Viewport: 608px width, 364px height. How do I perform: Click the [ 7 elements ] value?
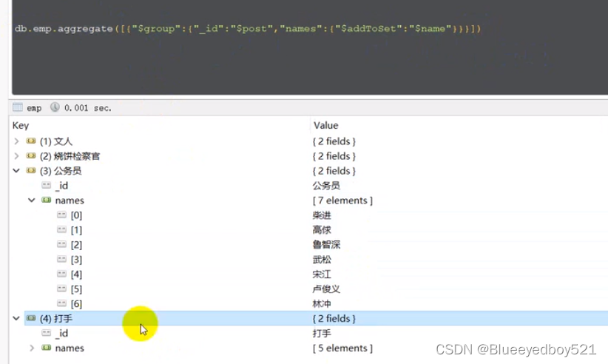[342, 200]
